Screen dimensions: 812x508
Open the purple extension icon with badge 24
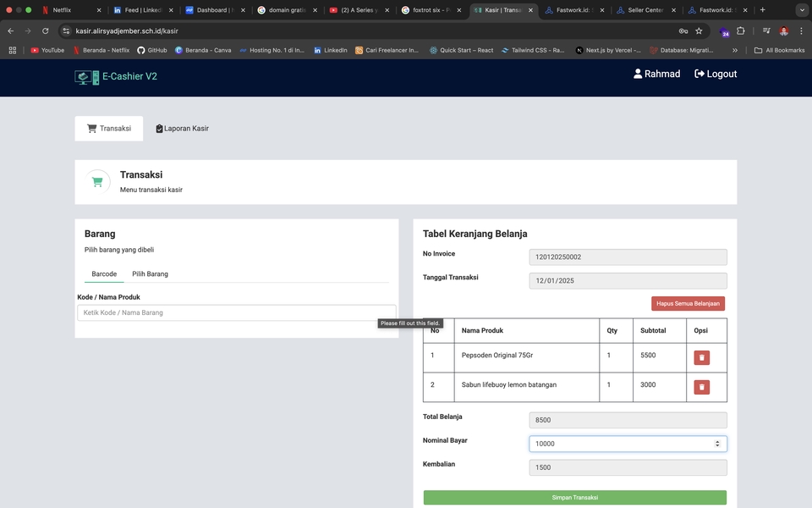tap(725, 31)
